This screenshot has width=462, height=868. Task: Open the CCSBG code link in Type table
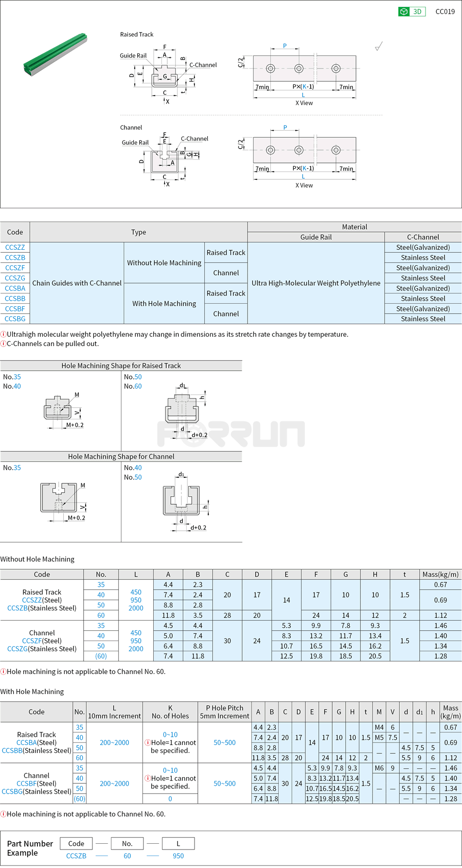point(15,319)
